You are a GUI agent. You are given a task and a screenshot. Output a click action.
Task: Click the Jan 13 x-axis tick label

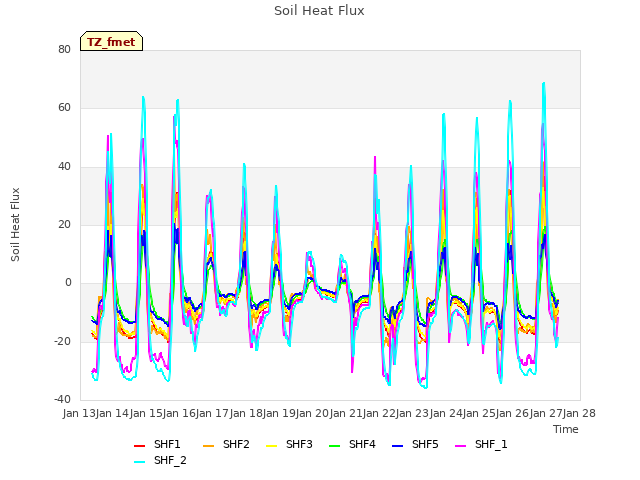pyautogui.click(x=79, y=413)
